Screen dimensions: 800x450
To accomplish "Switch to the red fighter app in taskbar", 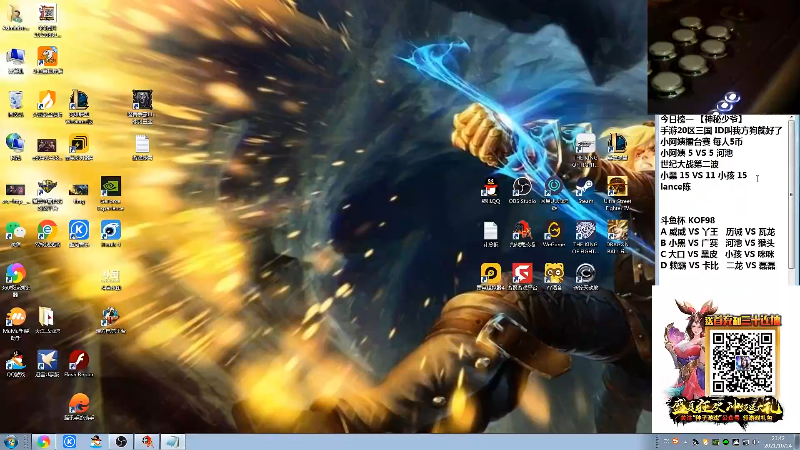I will 147,442.
